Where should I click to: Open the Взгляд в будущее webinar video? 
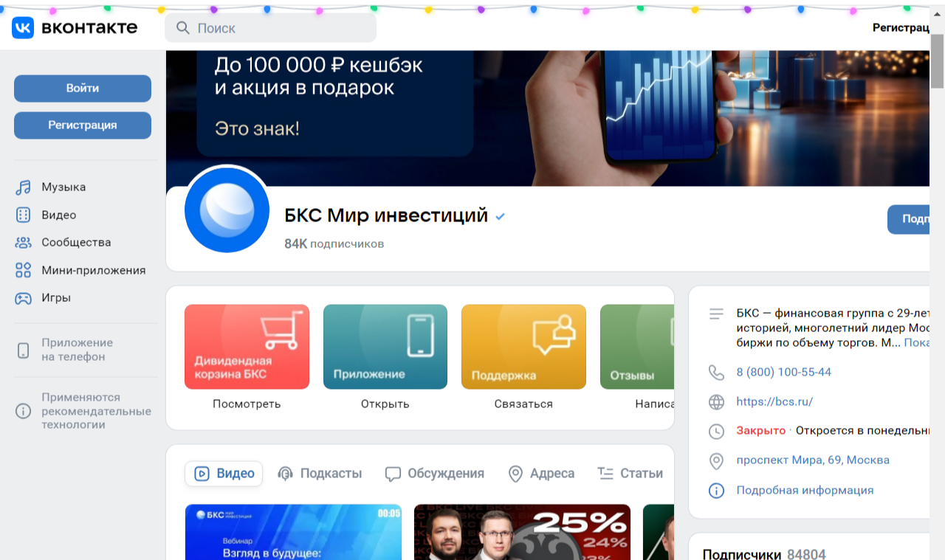pyautogui.click(x=293, y=532)
